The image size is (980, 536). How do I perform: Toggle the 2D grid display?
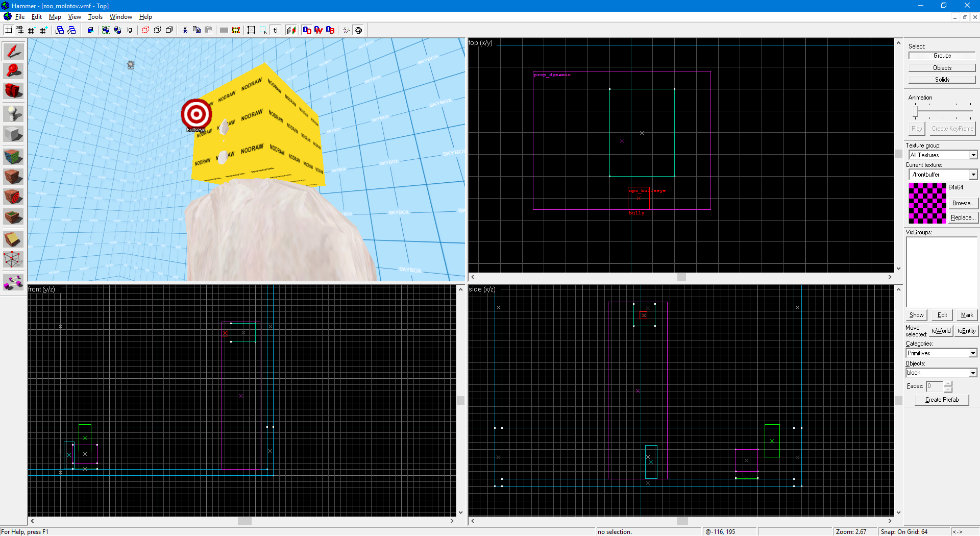[x=9, y=30]
